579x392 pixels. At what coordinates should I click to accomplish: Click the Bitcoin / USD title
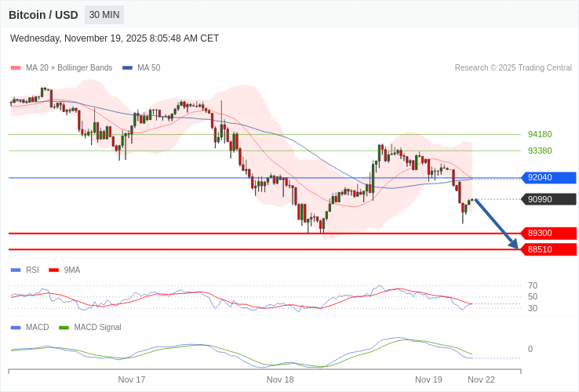tap(43, 15)
